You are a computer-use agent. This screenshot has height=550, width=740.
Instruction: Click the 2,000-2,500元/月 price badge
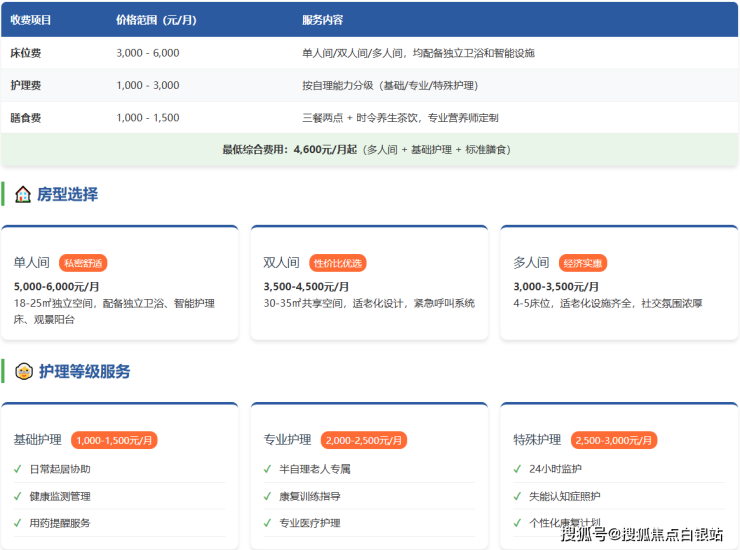[x=364, y=440]
